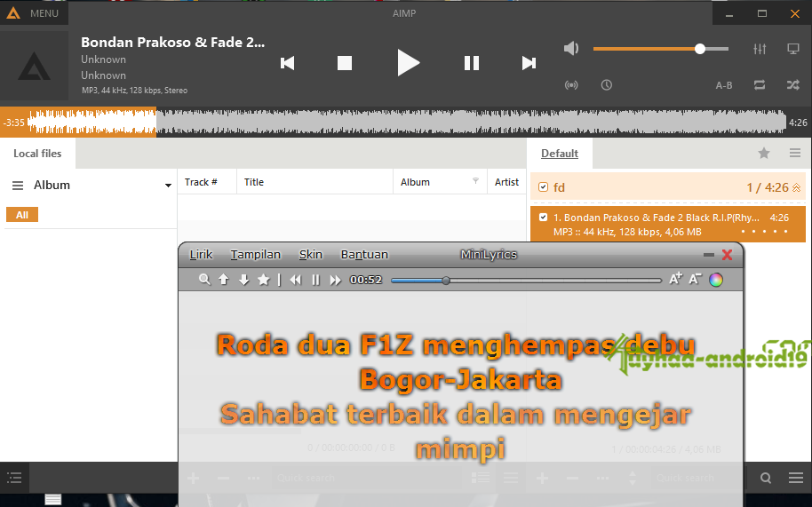The width and height of the screenshot is (812, 507).
Task: Sort by Title column header
Action: tap(314, 182)
